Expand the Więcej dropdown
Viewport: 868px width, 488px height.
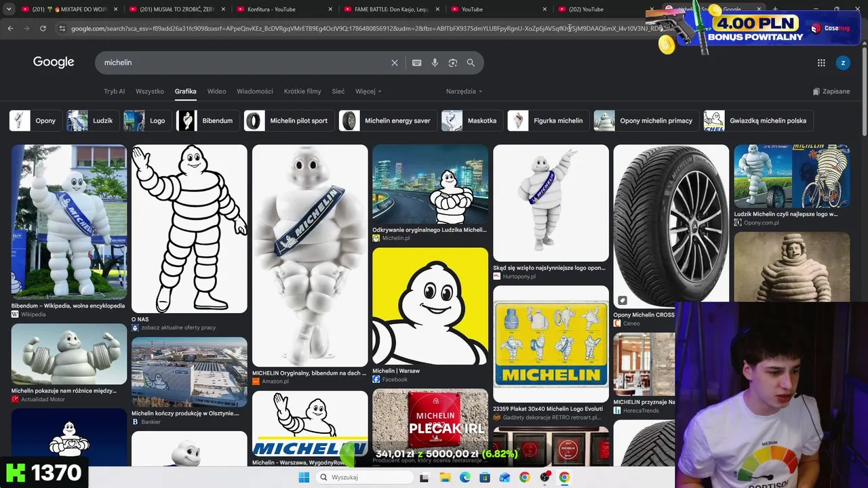tap(368, 91)
